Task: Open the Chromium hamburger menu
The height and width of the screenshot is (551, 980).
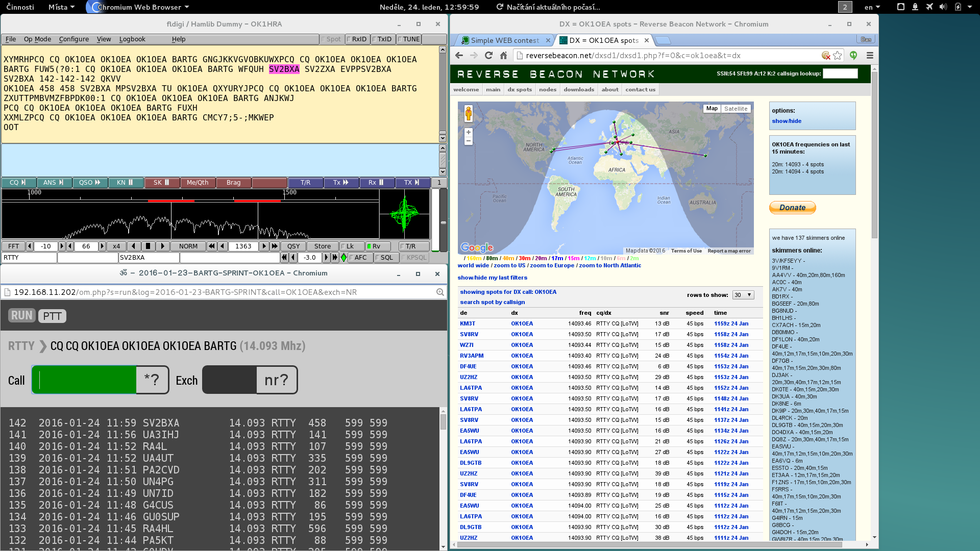Action: 870,56
